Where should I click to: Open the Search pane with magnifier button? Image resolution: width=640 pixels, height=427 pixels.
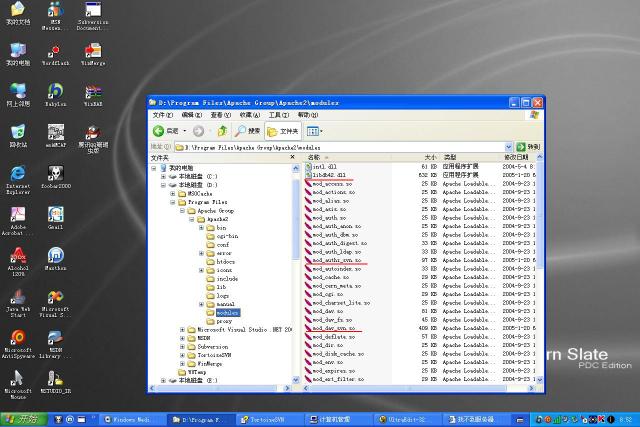pyautogui.click(x=247, y=131)
